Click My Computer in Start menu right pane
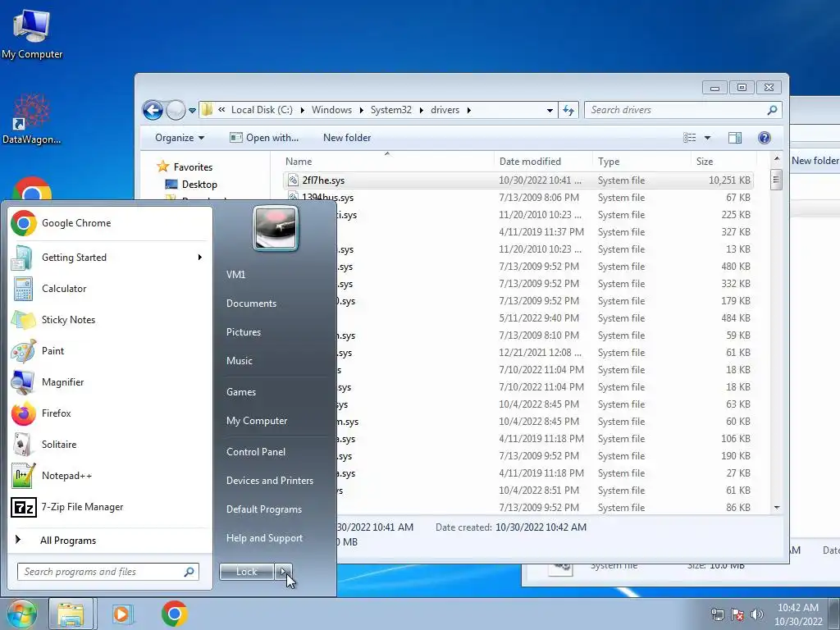 click(257, 421)
